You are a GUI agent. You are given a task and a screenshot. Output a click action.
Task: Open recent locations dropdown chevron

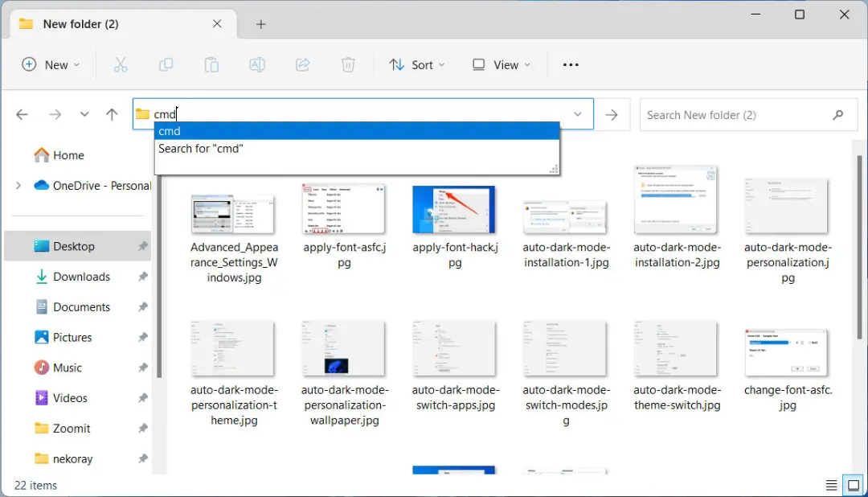(x=84, y=115)
